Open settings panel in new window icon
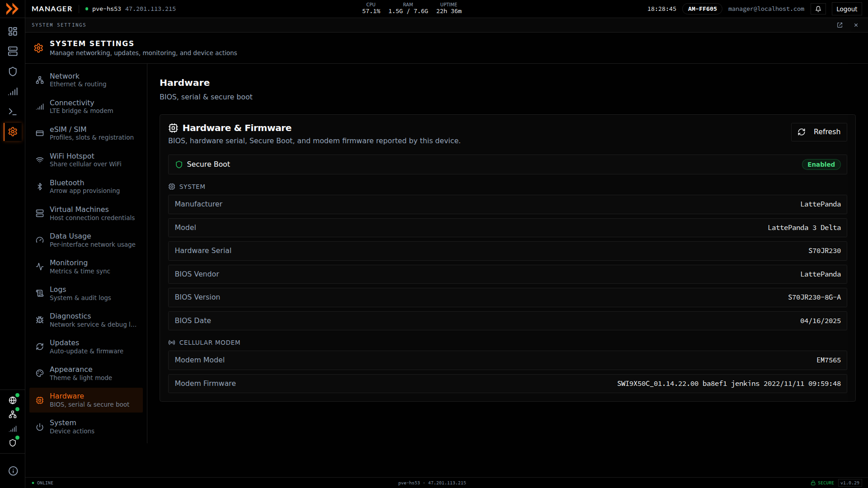Screen dimensions: 868x488 coord(840,25)
